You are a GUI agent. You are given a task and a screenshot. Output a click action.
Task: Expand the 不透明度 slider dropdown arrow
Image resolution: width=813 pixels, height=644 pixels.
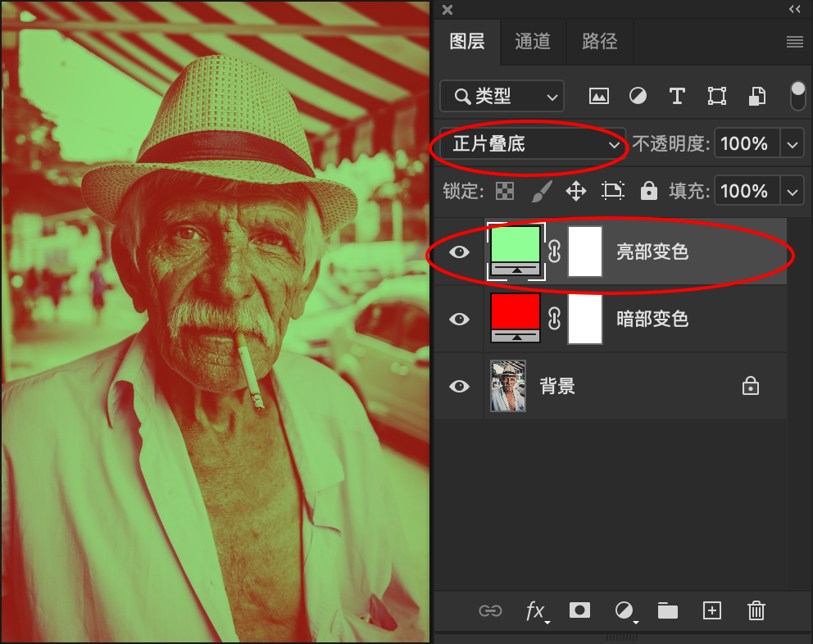793,145
